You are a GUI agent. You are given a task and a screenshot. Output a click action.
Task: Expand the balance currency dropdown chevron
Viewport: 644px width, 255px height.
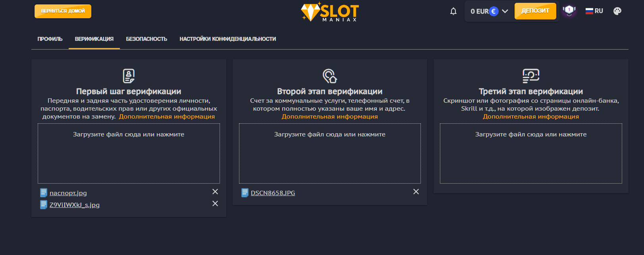click(x=505, y=11)
